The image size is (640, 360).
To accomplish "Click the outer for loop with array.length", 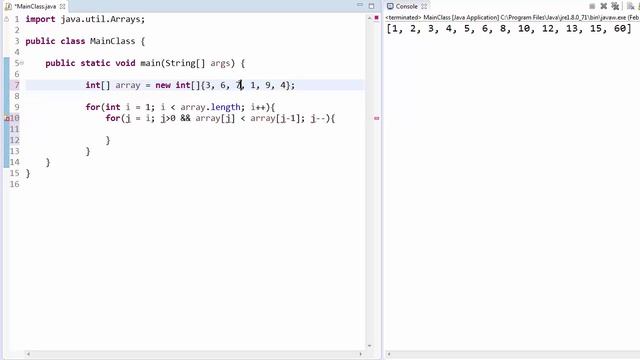I will [180, 107].
